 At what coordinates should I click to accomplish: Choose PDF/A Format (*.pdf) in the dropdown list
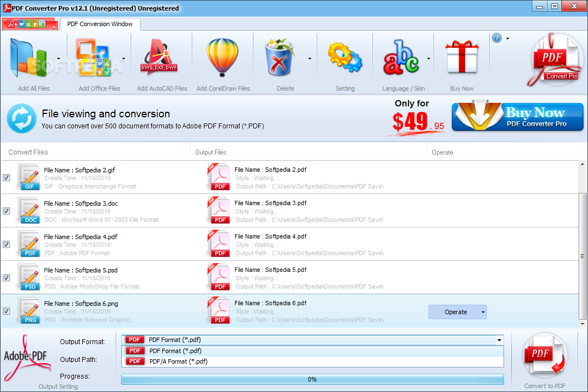click(312, 361)
